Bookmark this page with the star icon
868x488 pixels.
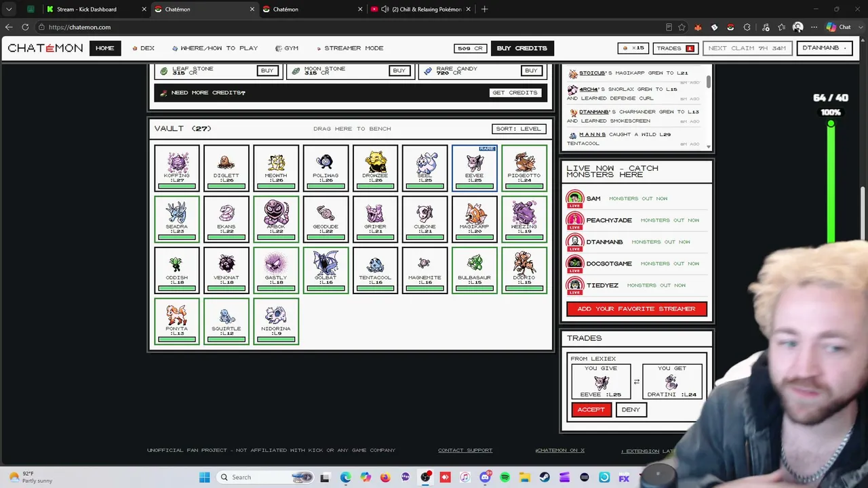682,27
